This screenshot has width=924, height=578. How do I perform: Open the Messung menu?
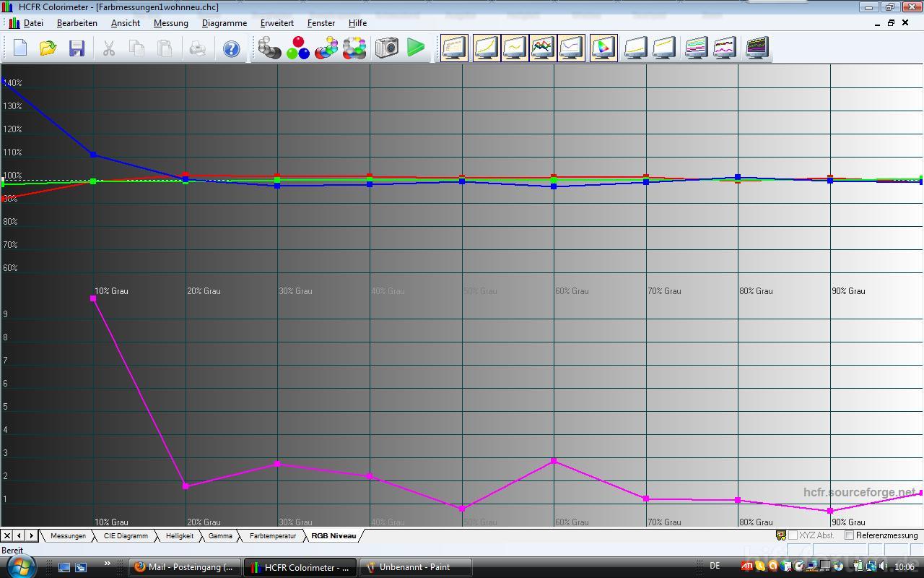[x=170, y=23]
